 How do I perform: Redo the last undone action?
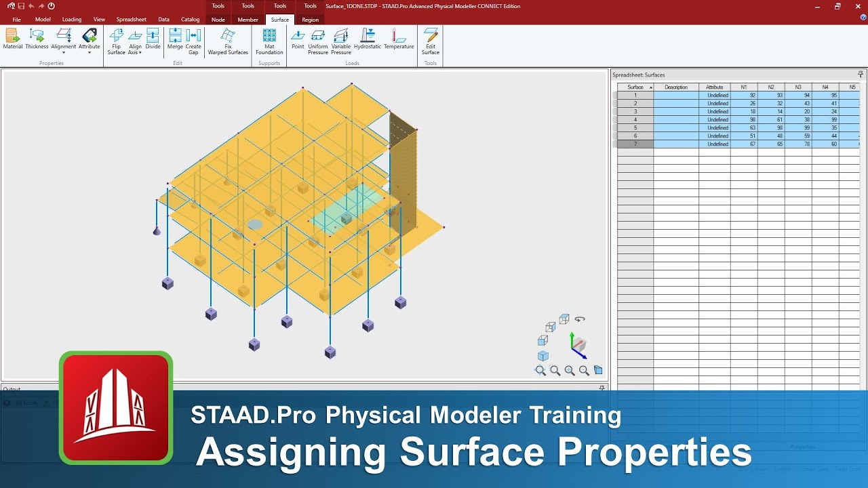[41, 6]
